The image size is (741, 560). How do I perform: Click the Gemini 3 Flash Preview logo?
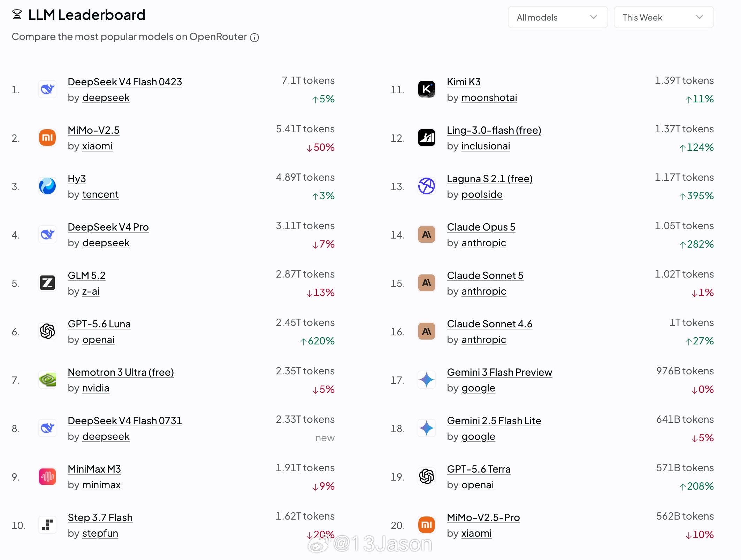pos(426,380)
